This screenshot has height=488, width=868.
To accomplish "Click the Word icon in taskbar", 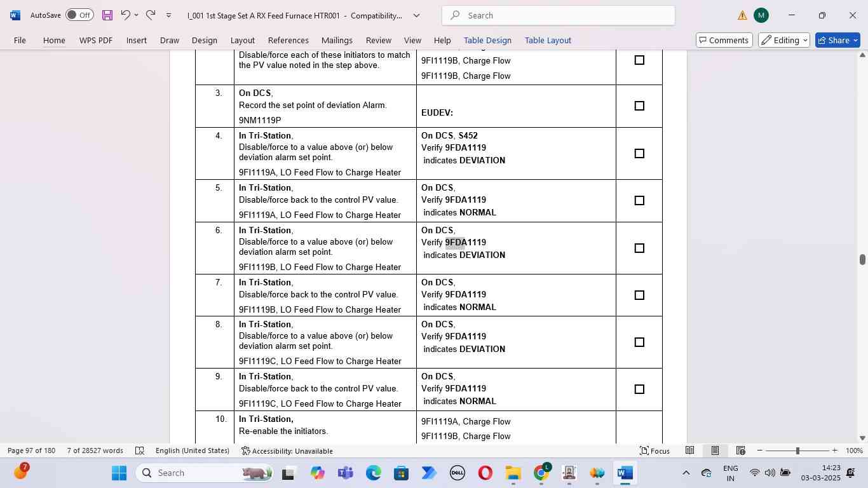I will [x=625, y=473].
